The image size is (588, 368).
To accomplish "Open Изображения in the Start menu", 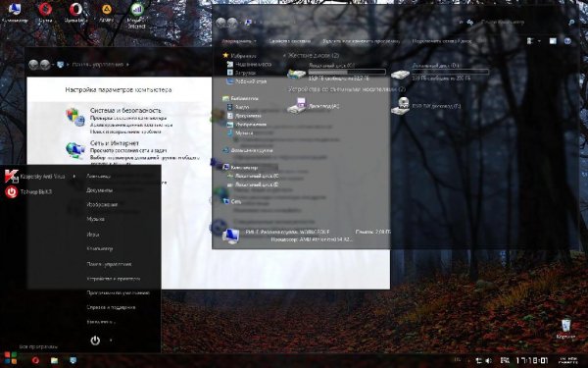I will [x=102, y=205].
